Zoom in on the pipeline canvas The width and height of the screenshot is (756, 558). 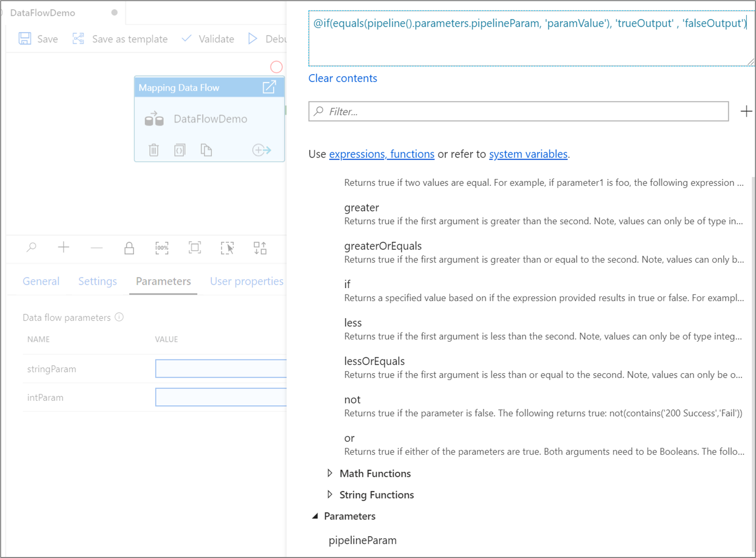click(63, 248)
